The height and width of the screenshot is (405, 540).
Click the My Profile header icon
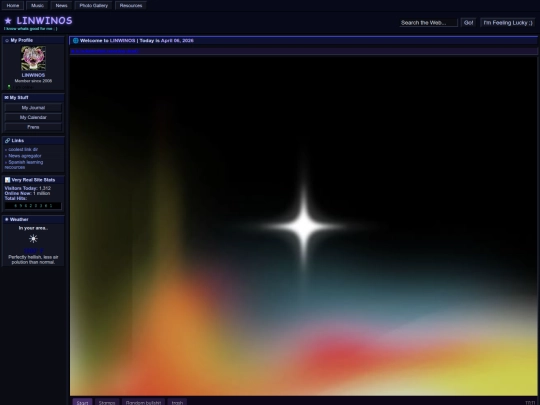7,40
